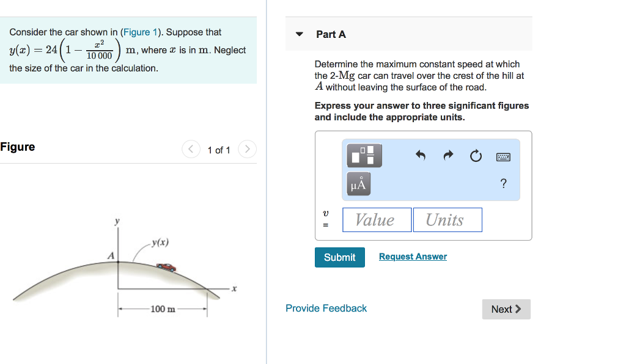
Task: Undo the last answer edit
Action: pyautogui.click(x=420, y=156)
